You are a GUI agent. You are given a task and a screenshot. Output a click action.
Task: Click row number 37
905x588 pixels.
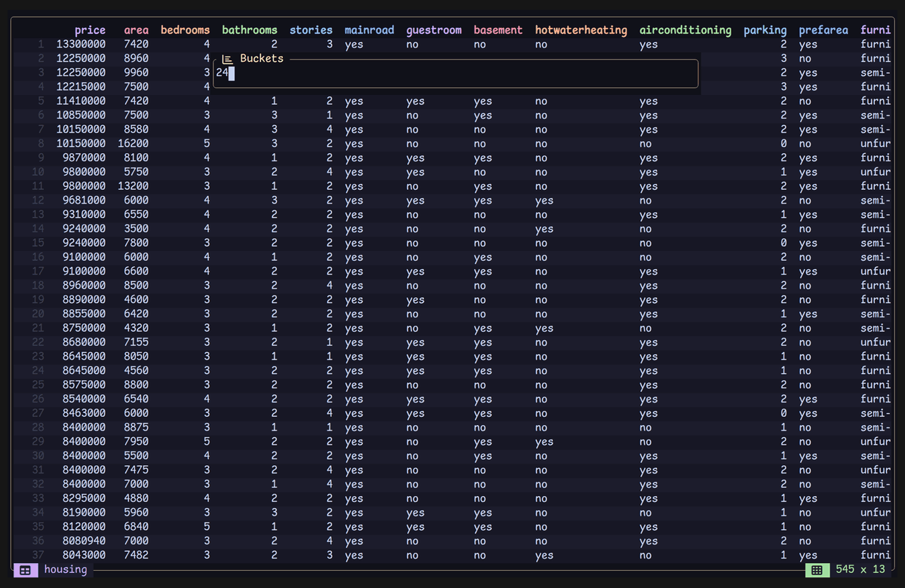click(40, 556)
